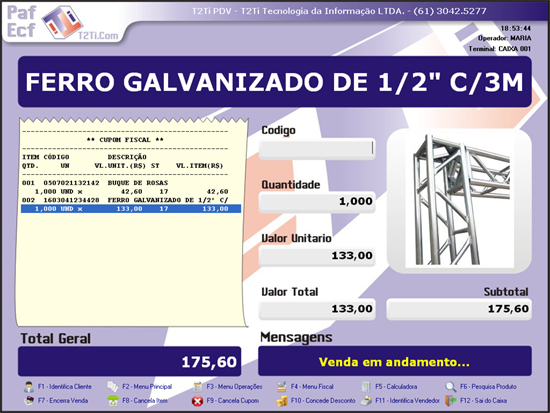
Task: Click the F12 Sai do Caixa door icon
Action: click(x=451, y=401)
